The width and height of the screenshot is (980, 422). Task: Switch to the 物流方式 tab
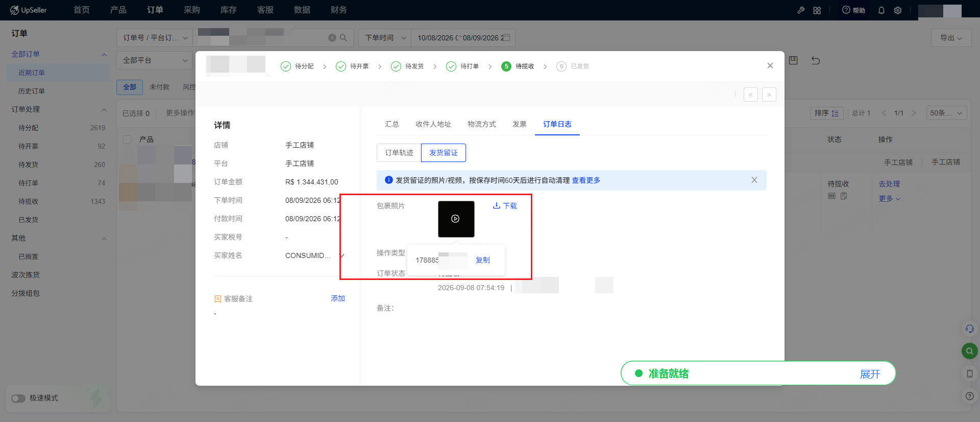click(x=482, y=124)
